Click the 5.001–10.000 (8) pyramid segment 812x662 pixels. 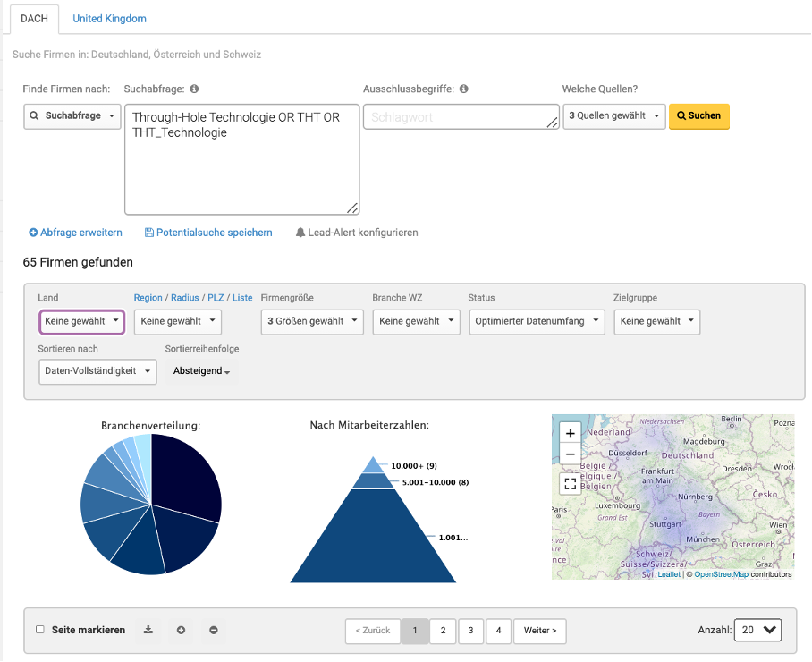[x=374, y=481]
